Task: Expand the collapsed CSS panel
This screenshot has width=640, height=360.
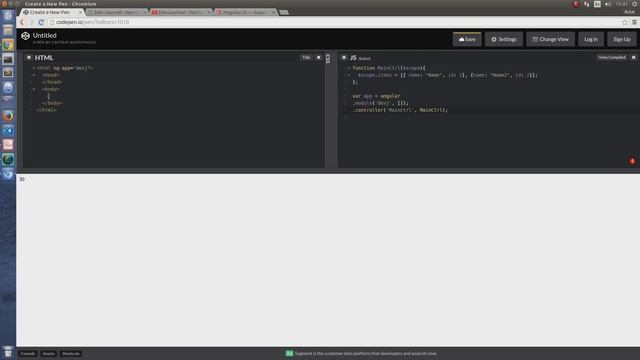Action: click(328, 58)
